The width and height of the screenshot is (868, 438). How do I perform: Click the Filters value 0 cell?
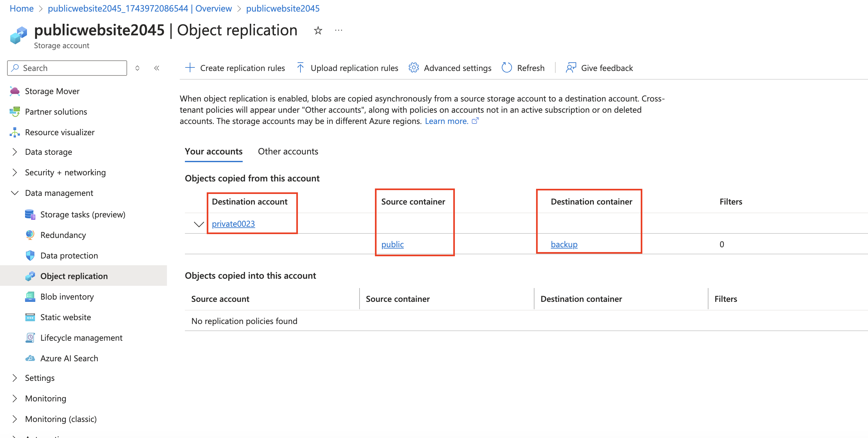[722, 244]
